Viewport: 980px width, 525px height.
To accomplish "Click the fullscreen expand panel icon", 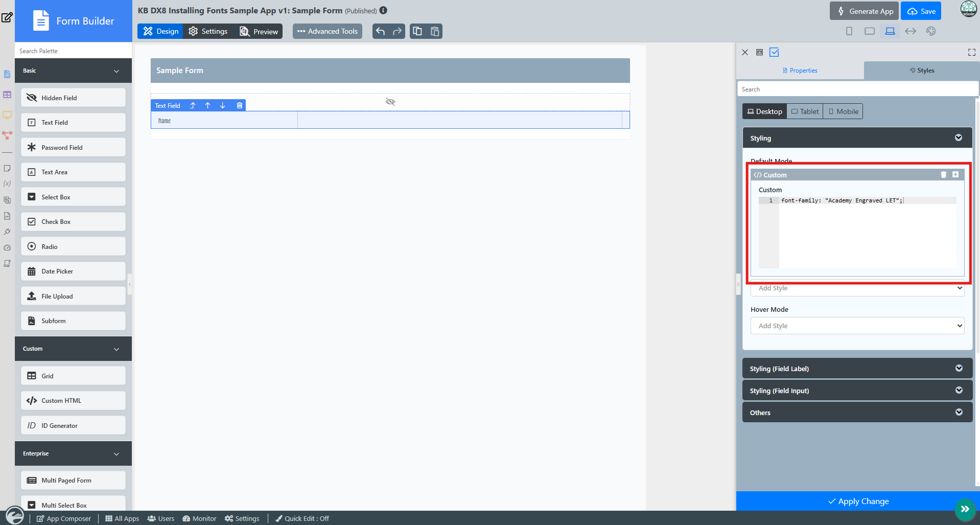I will 972,52.
